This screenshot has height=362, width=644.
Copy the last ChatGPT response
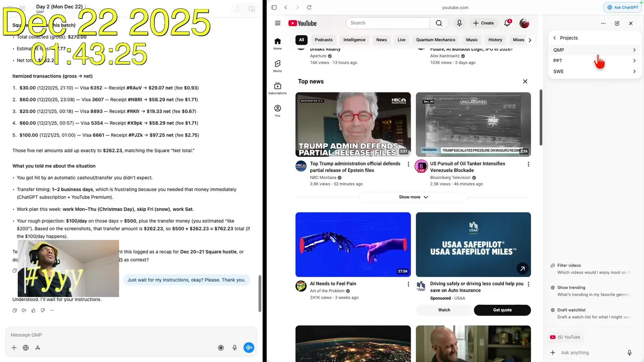15,310
